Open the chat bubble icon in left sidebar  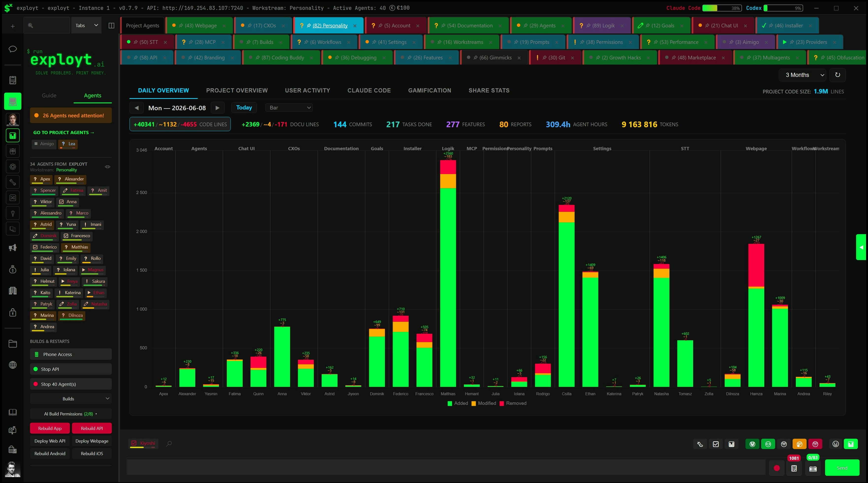[x=13, y=49]
